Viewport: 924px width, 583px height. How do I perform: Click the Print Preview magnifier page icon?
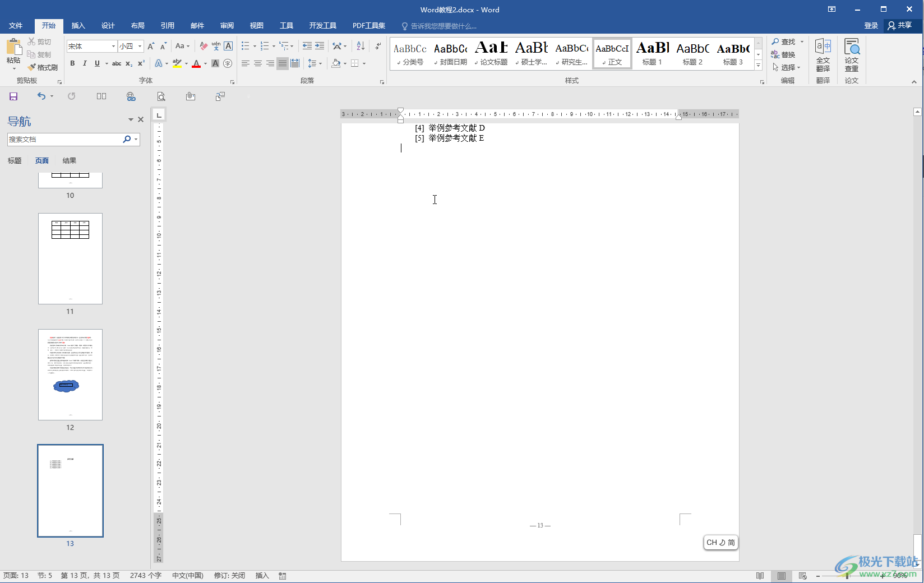tap(161, 96)
